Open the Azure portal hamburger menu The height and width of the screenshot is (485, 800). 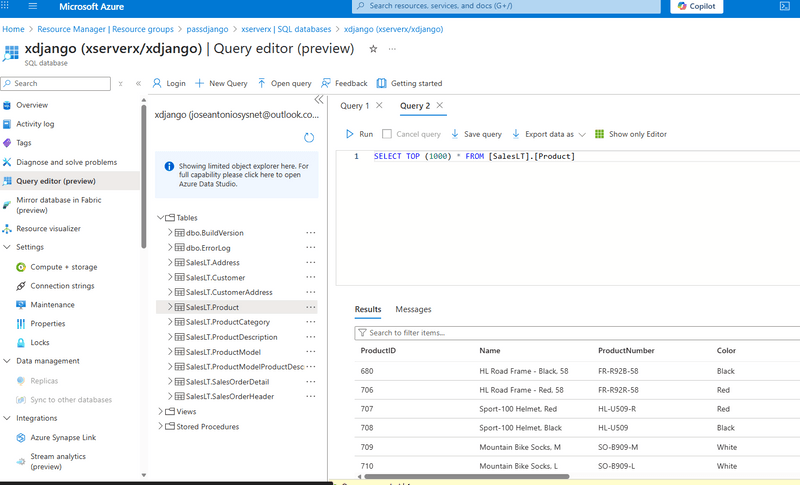pyautogui.click(x=33, y=6)
